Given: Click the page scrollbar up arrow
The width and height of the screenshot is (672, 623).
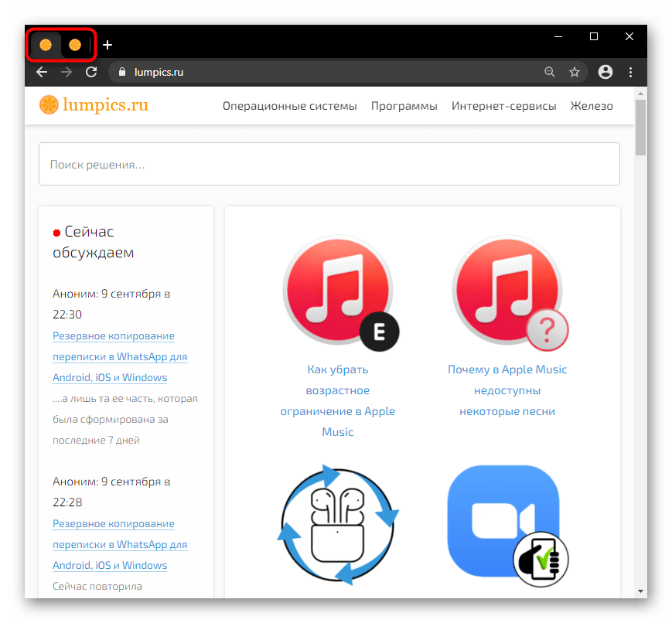Looking at the screenshot, I should coord(641,94).
